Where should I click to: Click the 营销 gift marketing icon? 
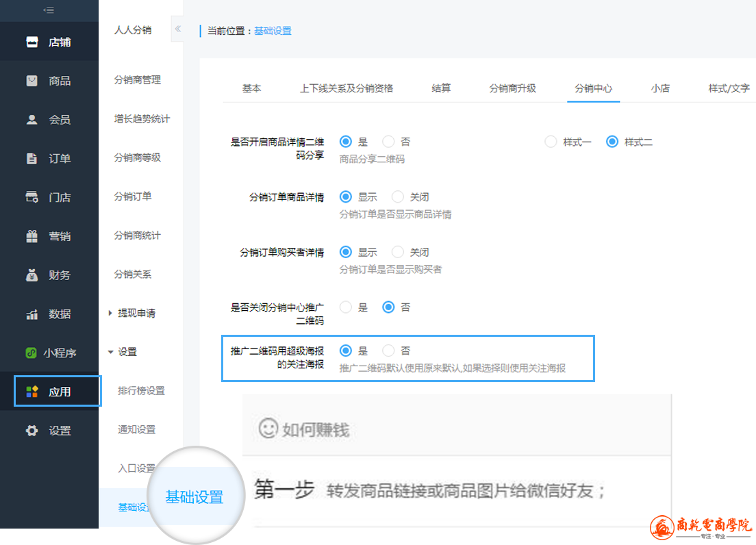[x=32, y=236]
